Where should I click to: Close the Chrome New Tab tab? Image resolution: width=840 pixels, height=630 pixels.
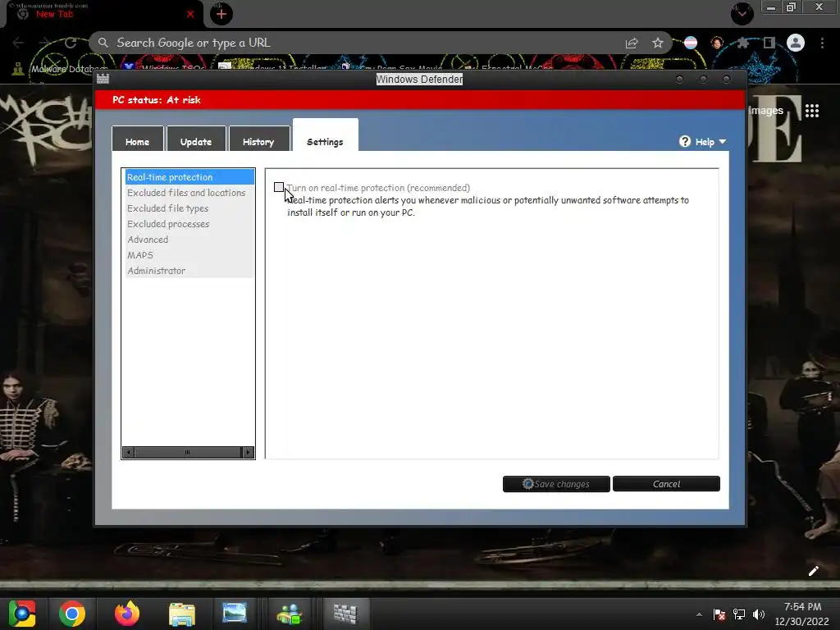(x=189, y=15)
